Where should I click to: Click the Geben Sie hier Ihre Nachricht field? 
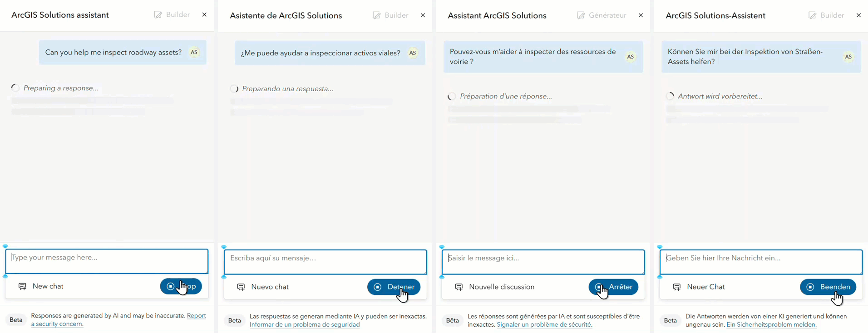761,262
